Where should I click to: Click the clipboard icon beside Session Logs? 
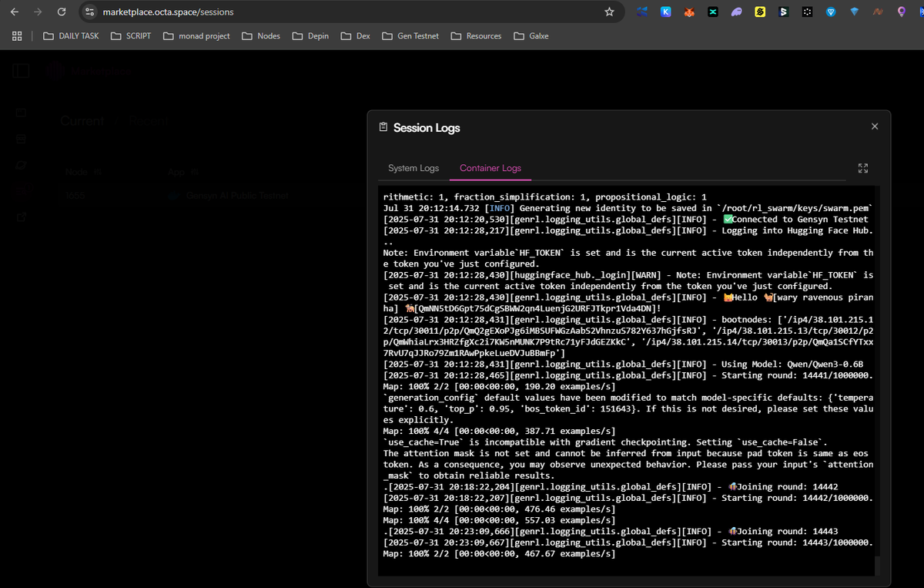pyautogui.click(x=383, y=127)
